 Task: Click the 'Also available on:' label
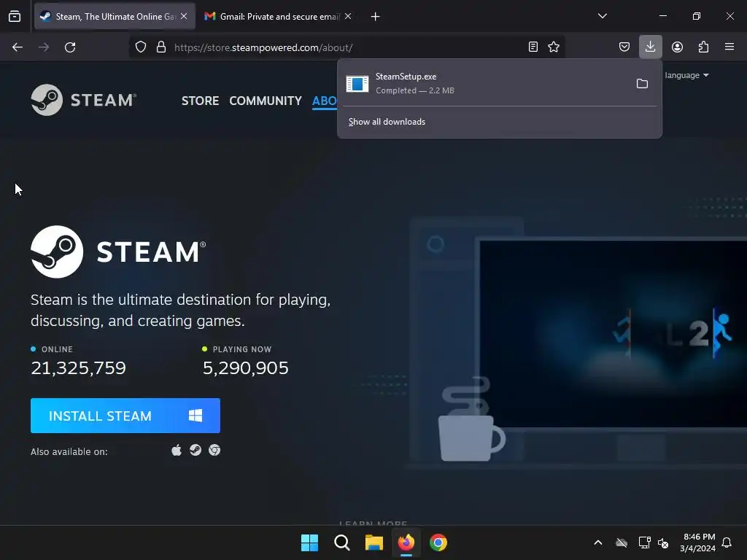[x=69, y=451]
